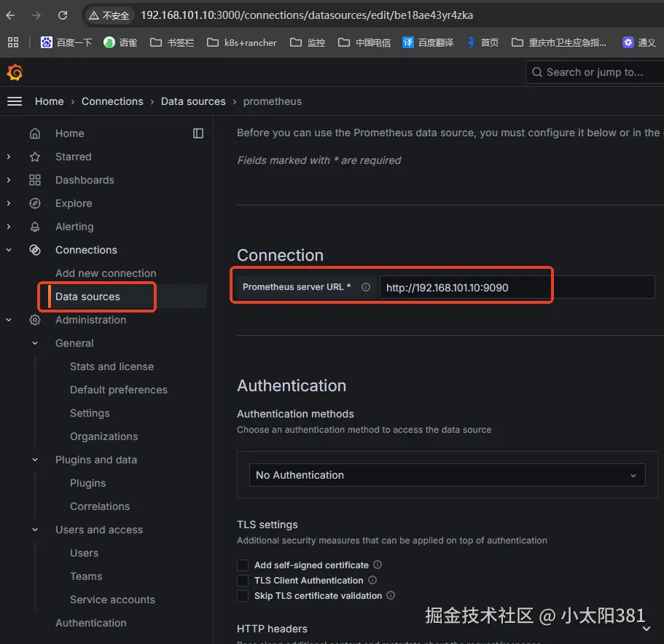Open Teams menu item
664x644 pixels.
coord(86,576)
